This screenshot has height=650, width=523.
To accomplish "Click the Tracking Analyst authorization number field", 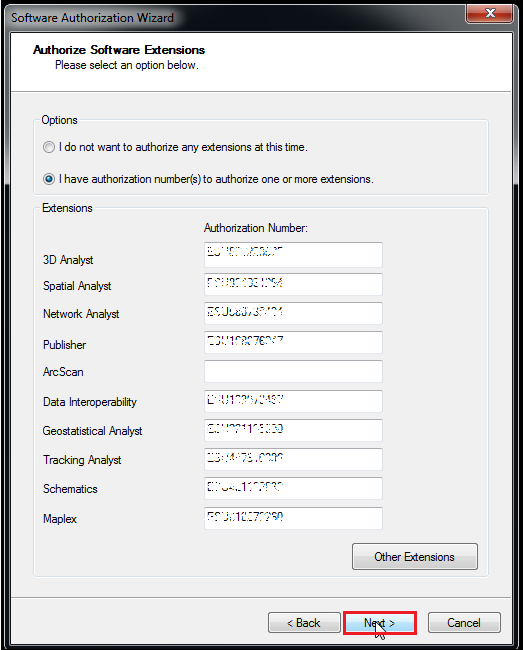I will 293,459.
